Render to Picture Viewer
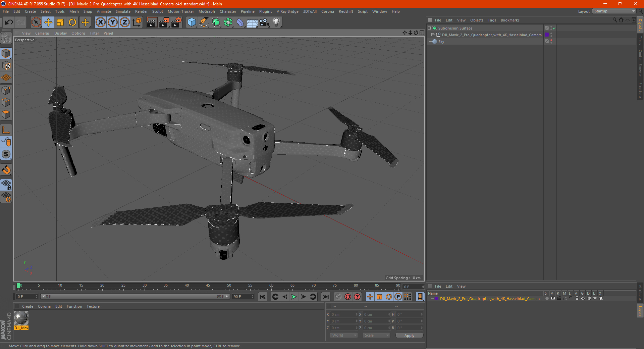Viewport: 644px width, 349px height. (x=164, y=22)
